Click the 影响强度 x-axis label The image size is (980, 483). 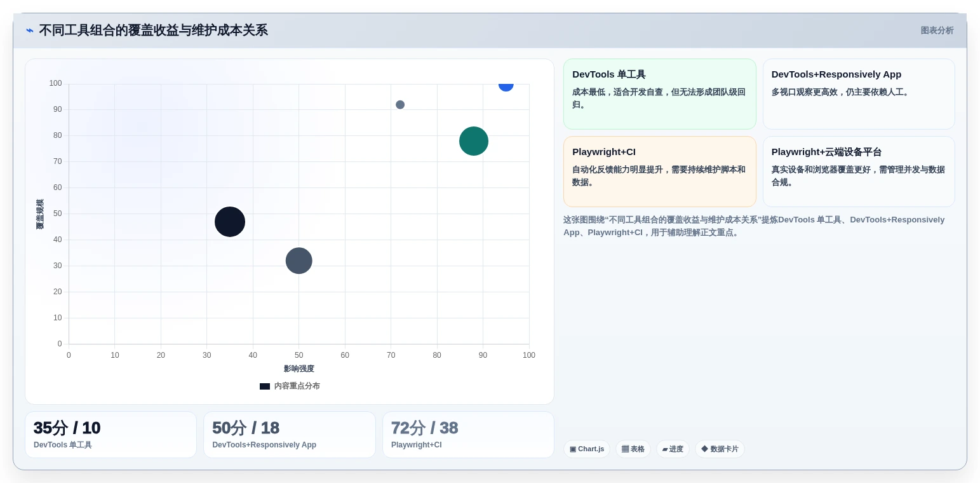click(299, 369)
